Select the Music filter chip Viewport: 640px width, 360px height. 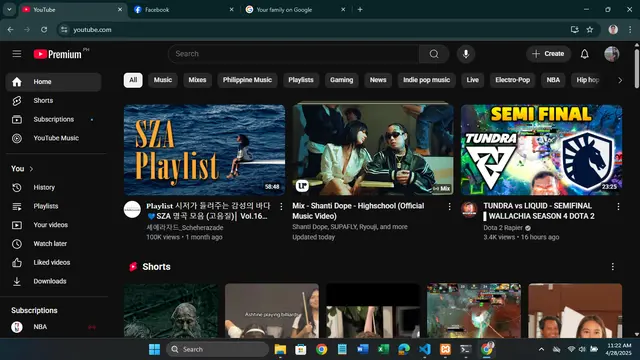coord(163,80)
